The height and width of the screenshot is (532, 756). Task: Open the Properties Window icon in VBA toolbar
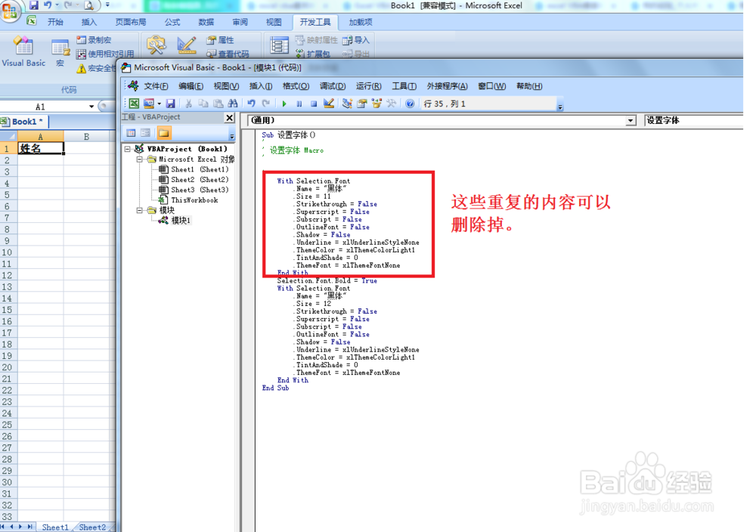(361, 104)
